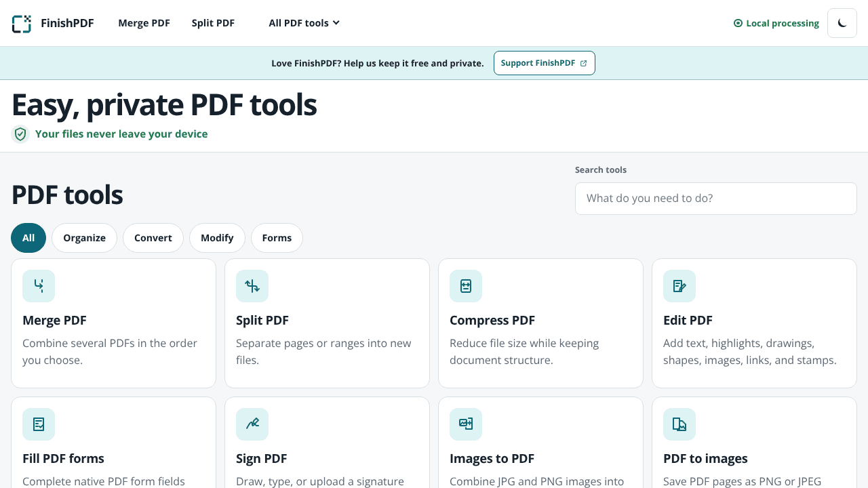
Task: Select the Modify filter tab
Action: [217, 238]
